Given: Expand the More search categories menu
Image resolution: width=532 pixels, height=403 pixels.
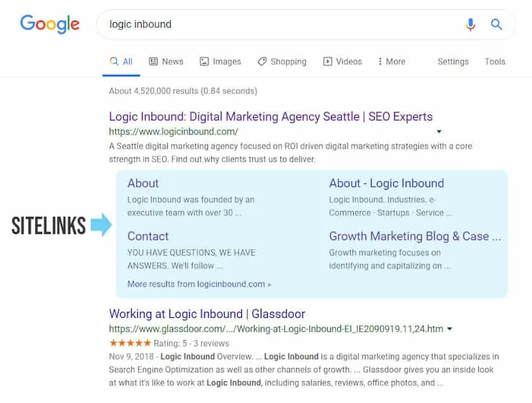Looking at the screenshot, I should [x=391, y=62].
